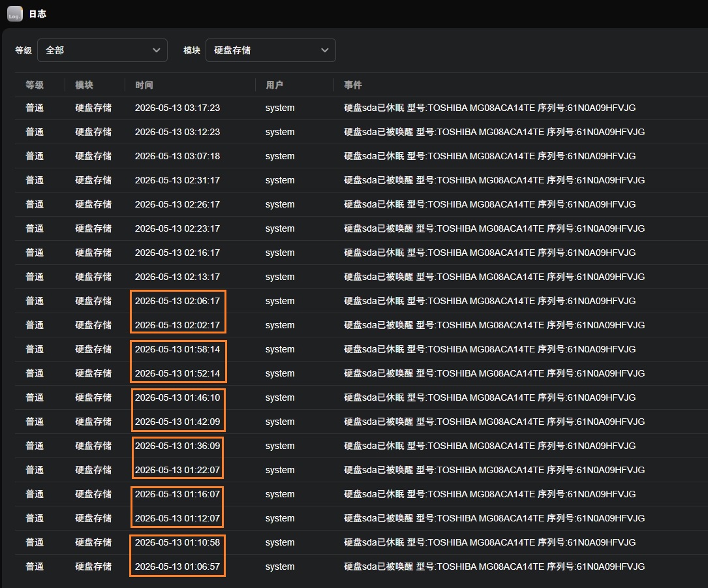Viewport: 708px width, 588px height.
Task: Open the 等级 dropdown showing 全部
Action: coord(102,50)
